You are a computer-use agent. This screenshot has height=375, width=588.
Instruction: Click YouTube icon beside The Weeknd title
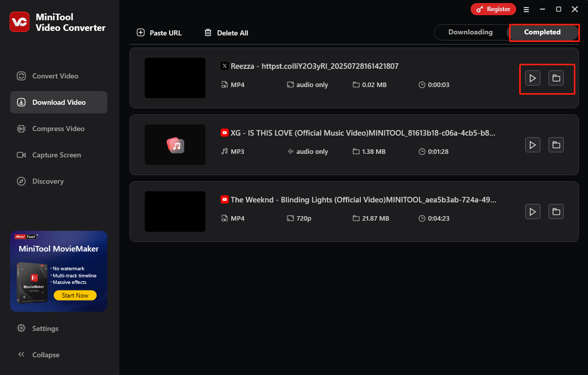[x=224, y=199]
